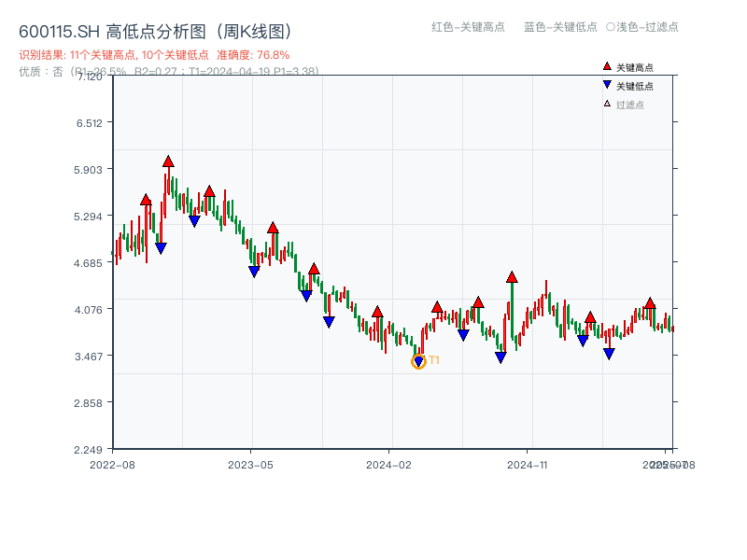Click the 2024-11 x-axis date label
The width and height of the screenshot is (747, 560).
[527, 465]
